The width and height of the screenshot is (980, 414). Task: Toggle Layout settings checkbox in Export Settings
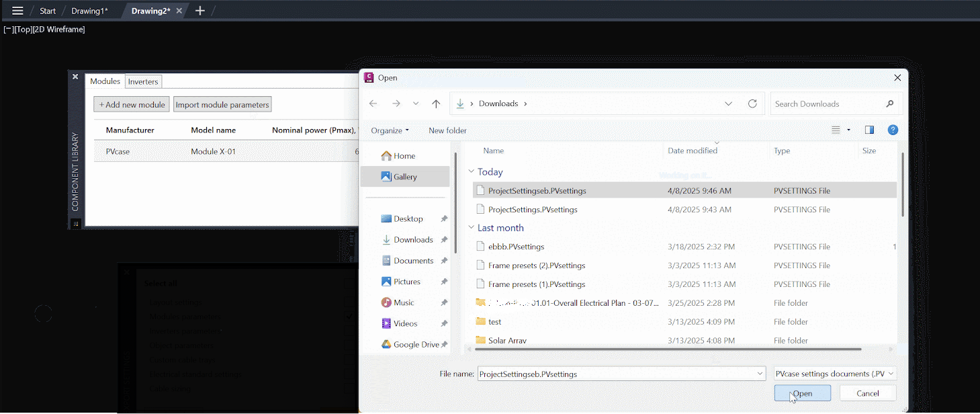(x=349, y=302)
